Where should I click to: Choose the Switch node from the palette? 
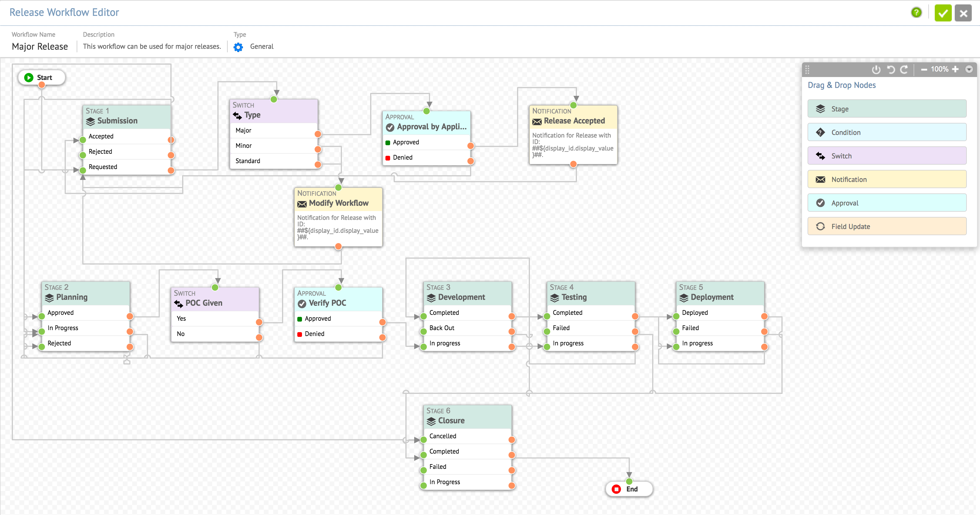[886, 156]
